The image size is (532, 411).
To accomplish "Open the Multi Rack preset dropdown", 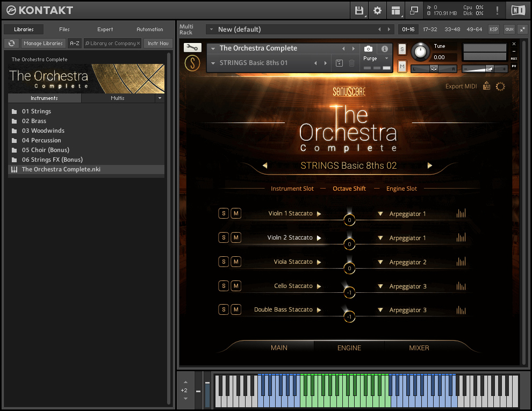I will 211,30.
